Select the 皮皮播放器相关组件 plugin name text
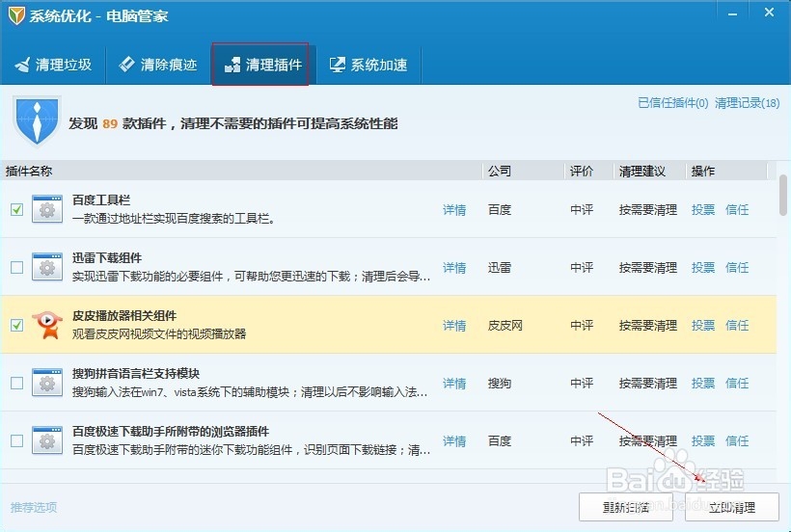 click(124, 316)
